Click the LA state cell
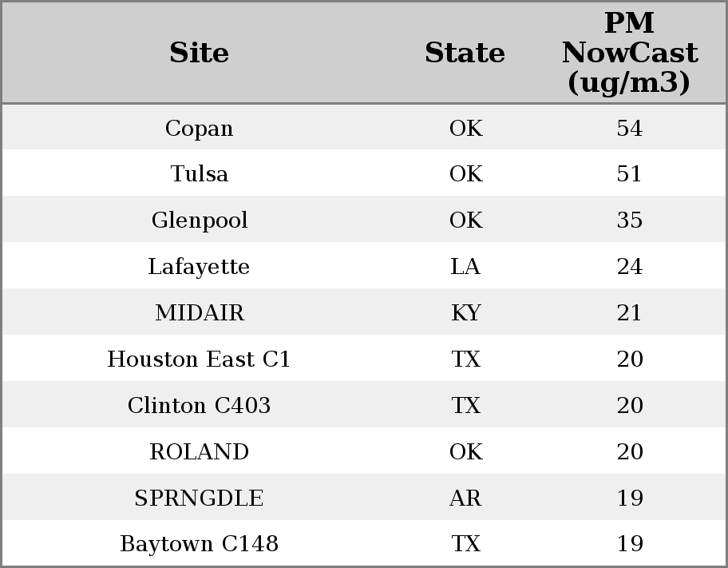 pyautogui.click(x=465, y=267)
